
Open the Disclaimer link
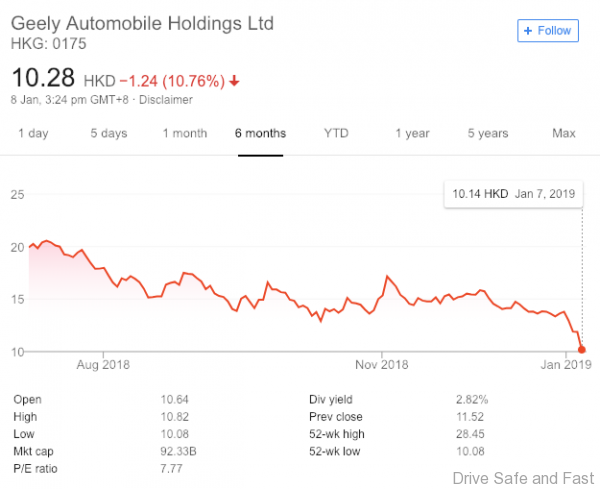pyautogui.click(x=166, y=99)
